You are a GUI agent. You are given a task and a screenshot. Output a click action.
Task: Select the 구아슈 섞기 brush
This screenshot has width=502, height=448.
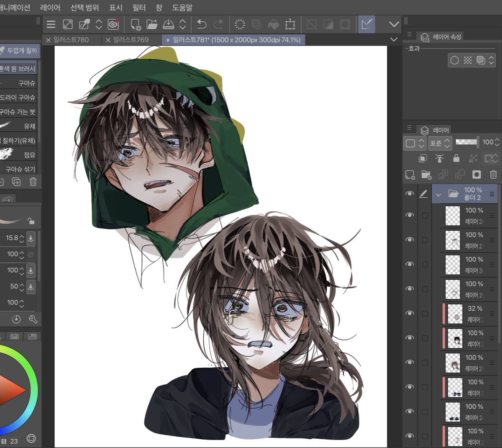(x=18, y=169)
